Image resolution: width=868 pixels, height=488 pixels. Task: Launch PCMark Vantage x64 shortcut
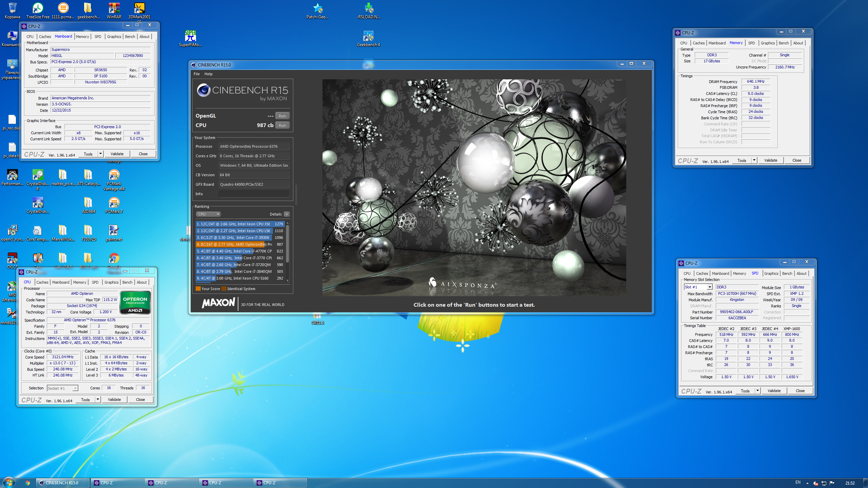[114, 180]
